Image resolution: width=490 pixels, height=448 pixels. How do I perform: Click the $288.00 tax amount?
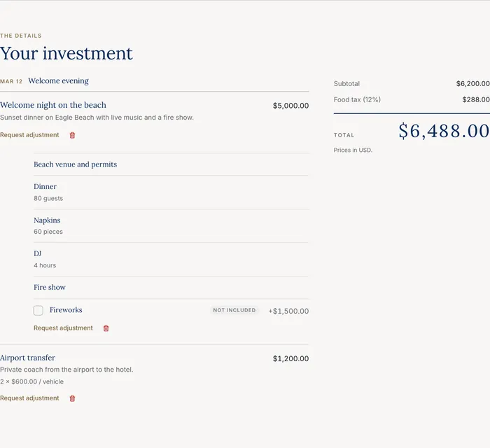[476, 99]
